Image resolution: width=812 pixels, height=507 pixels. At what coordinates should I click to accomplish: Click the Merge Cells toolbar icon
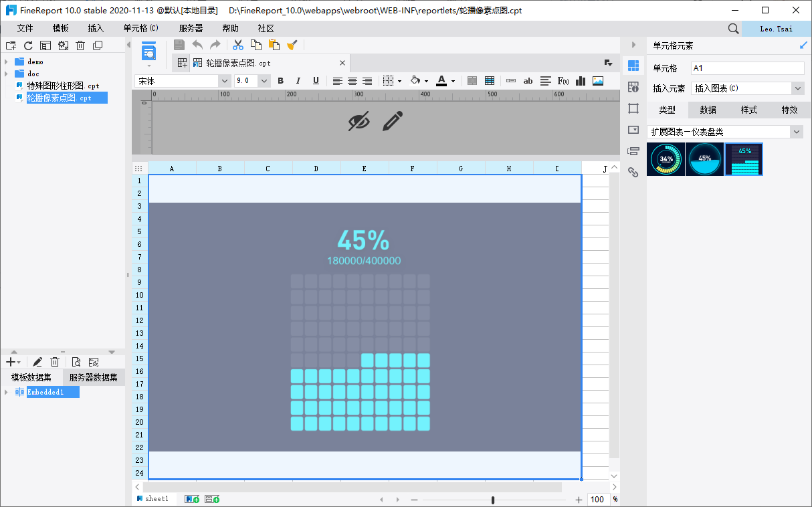pyautogui.click(x=472, y=81)
